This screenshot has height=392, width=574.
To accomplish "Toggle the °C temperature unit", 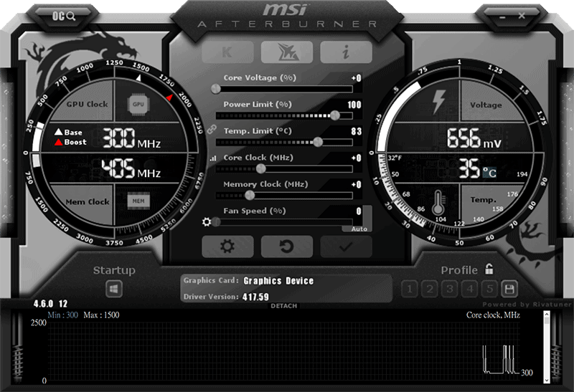I will [x=489, y=172].
